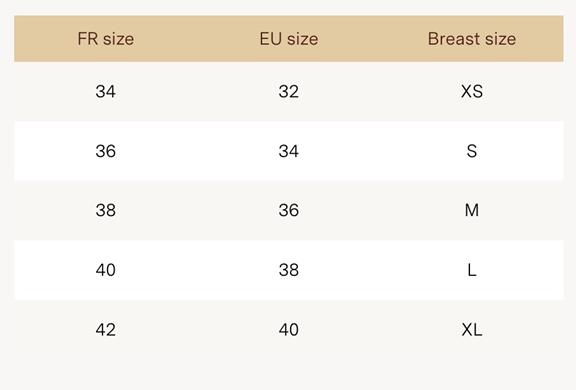Select FR size 34 cell
576x390 pixels.
coord(105,91)
